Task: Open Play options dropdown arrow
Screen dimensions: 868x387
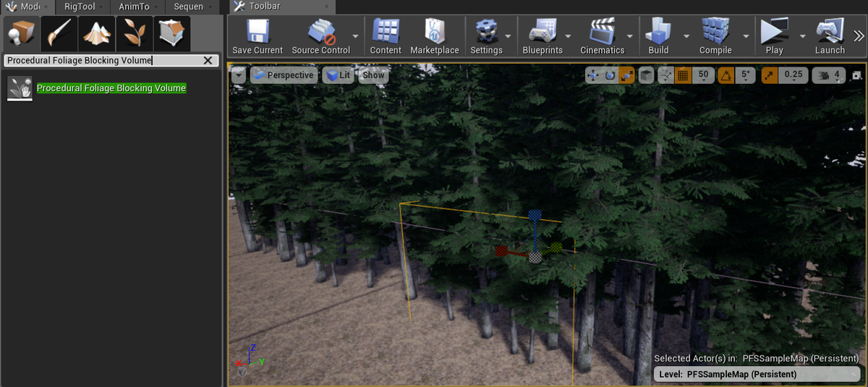Action: tap(802, 36)
